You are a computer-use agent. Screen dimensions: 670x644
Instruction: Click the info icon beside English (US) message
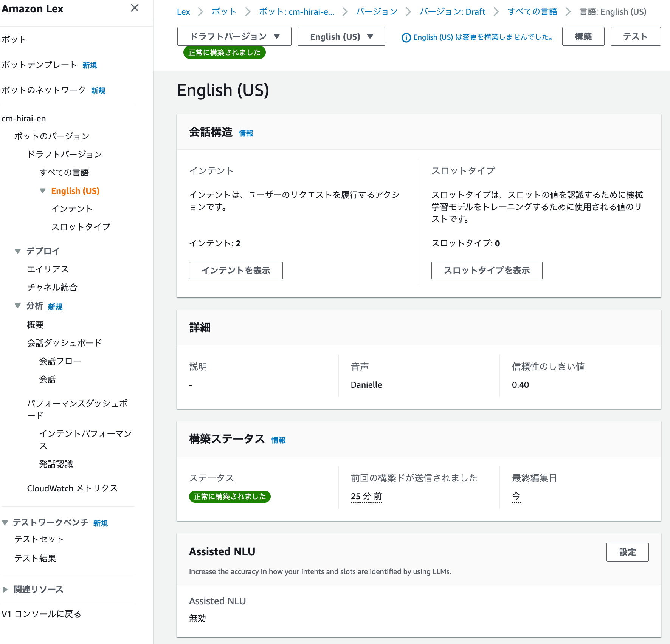coord(406,37)
